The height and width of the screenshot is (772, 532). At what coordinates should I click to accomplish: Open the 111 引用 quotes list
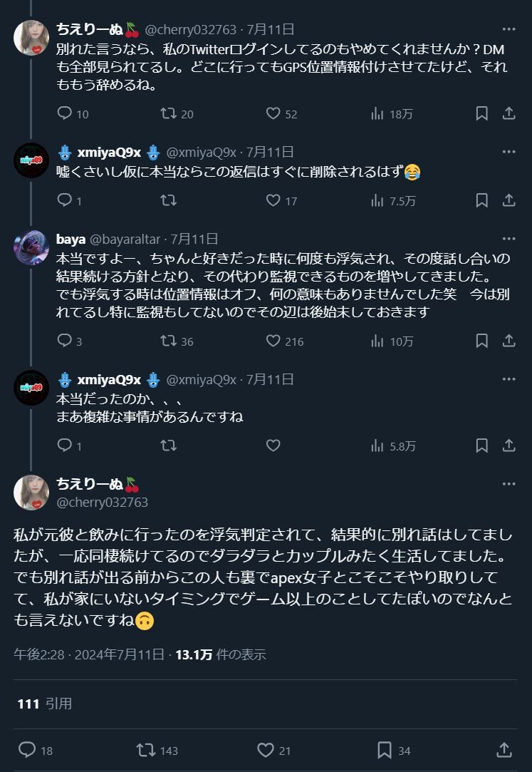point(45,704)
